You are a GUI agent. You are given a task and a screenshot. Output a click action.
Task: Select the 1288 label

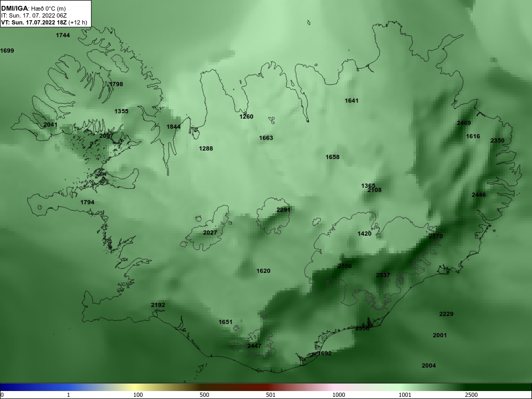point(206,148)
